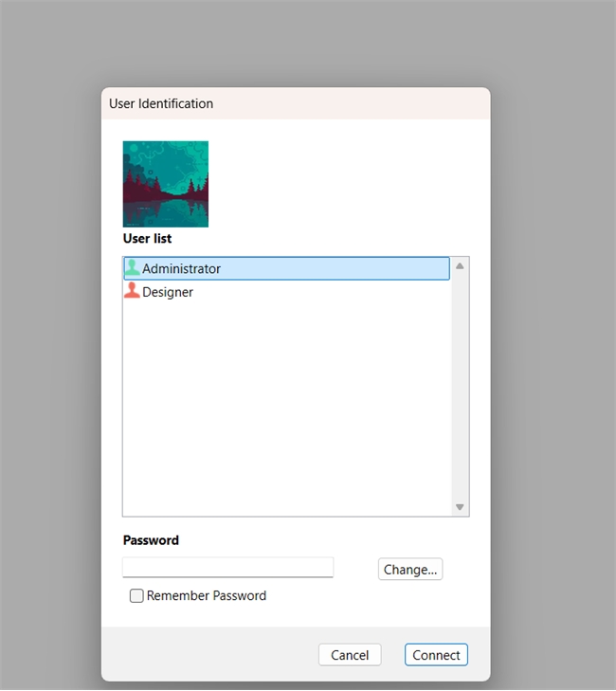Click empty area below Designer in list
616x691 pixels.
286,406
